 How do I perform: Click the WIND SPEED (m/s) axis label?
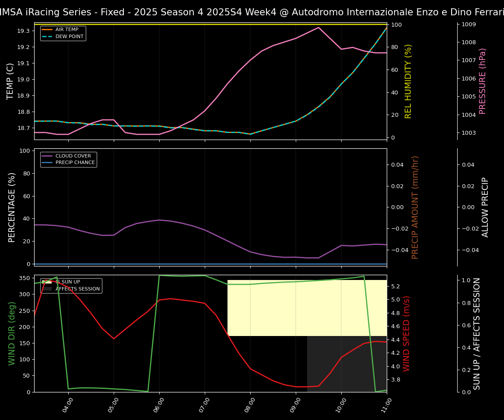coord(406,333)
